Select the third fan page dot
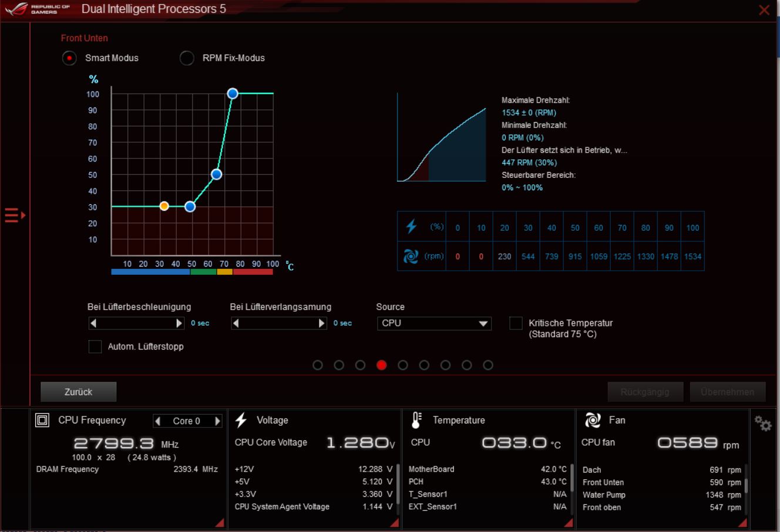Image resolution: width=780 pixels, height=532 pixels. point(360,365)
